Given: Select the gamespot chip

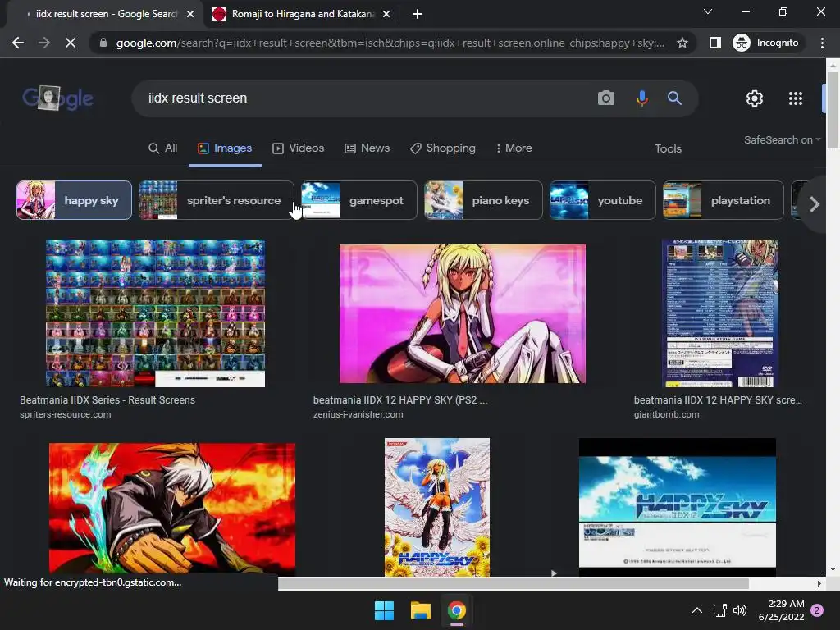Looking at the screenshot, I should [359, 200].
